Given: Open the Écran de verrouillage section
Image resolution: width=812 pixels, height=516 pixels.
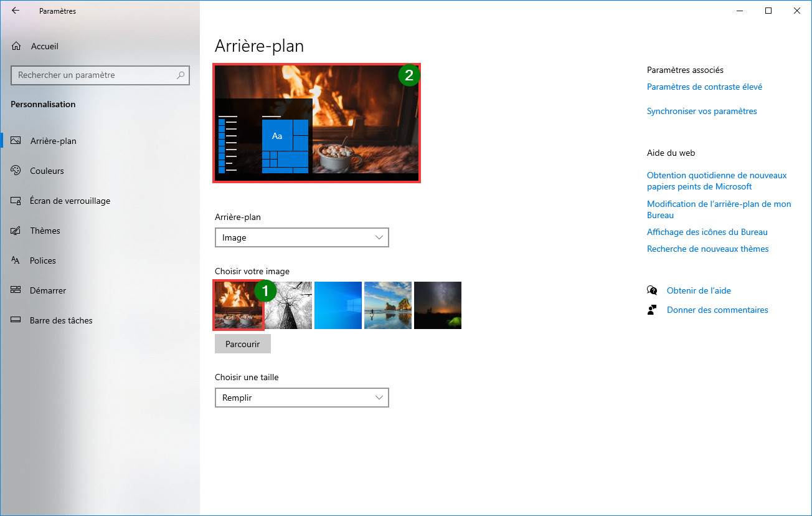Looking at the screenshot, I should (x=100, y=201).
